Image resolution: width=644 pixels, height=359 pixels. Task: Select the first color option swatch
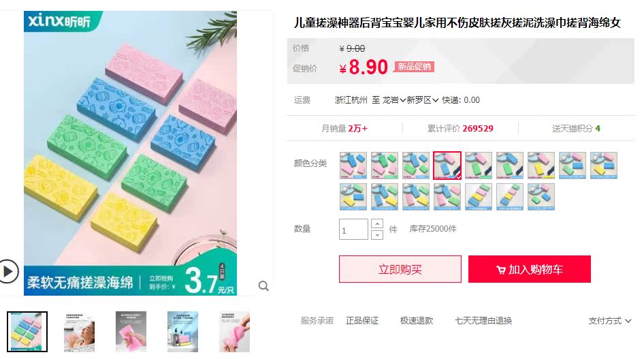353,166
